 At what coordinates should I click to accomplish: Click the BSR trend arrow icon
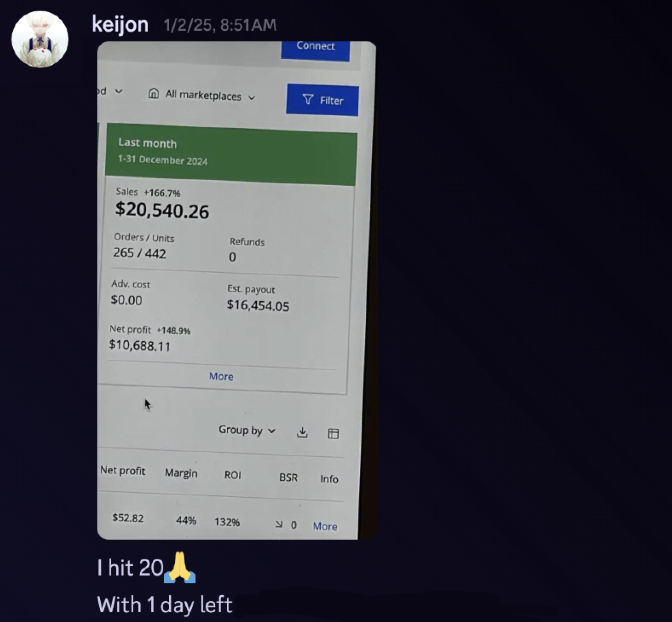coord(279,524)
